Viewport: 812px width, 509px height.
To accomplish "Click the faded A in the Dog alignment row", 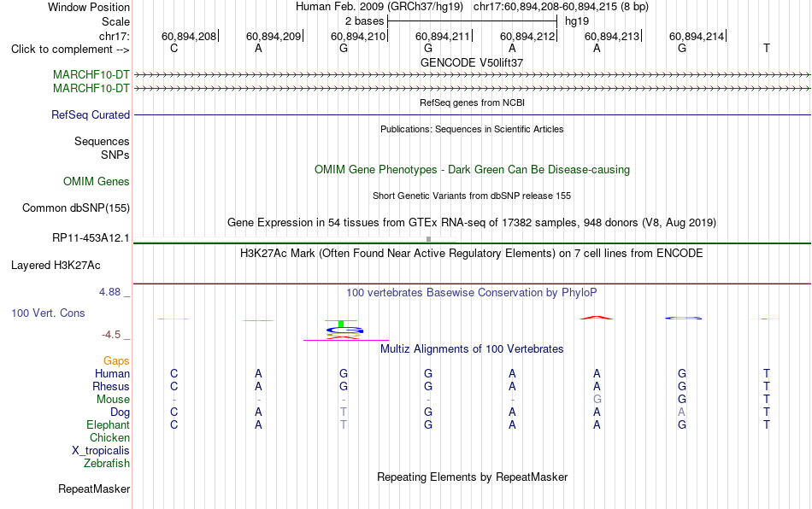I will (x=681, y=412).
